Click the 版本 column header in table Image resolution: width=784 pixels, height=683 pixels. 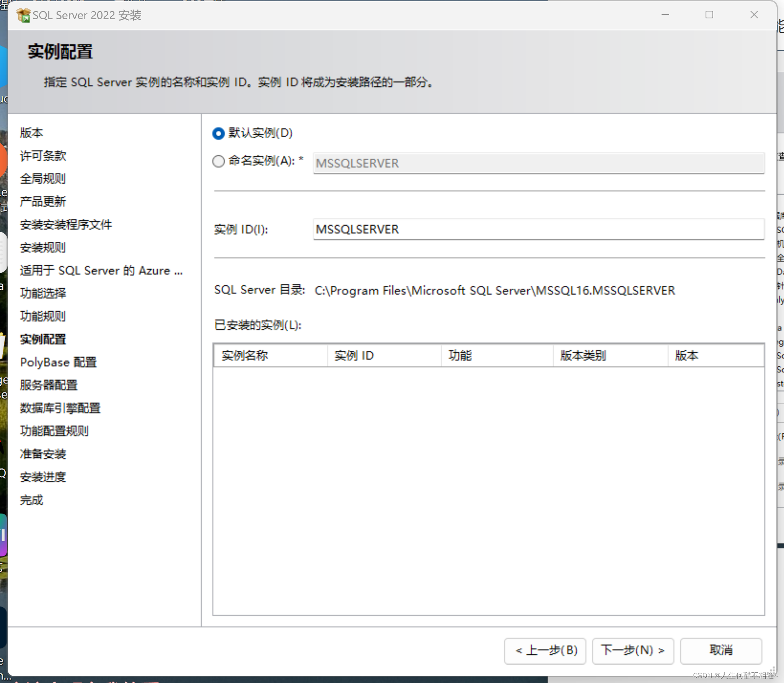pyautogui.click(x=716, y=356)
